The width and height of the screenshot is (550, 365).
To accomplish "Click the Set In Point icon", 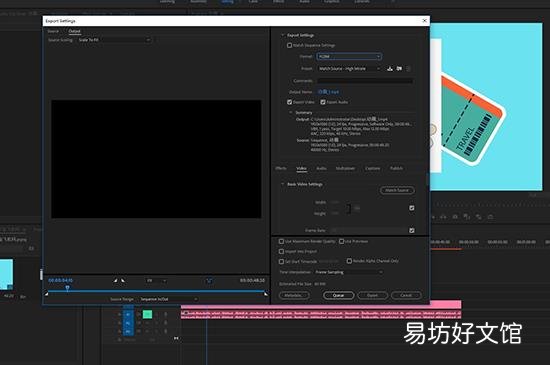I will [115, 280].
